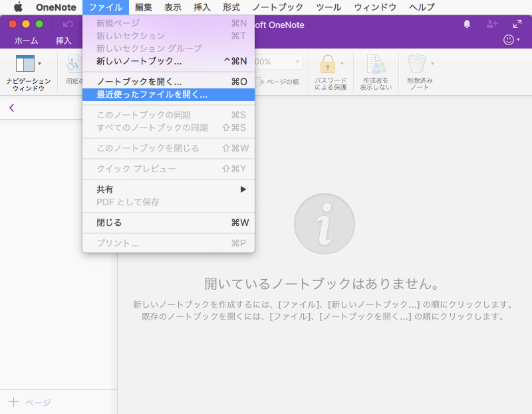The height and width of the screenshot is (414, 532).
Task: Click the パスワードによる保護 lock icon
Action: point(328,64)
